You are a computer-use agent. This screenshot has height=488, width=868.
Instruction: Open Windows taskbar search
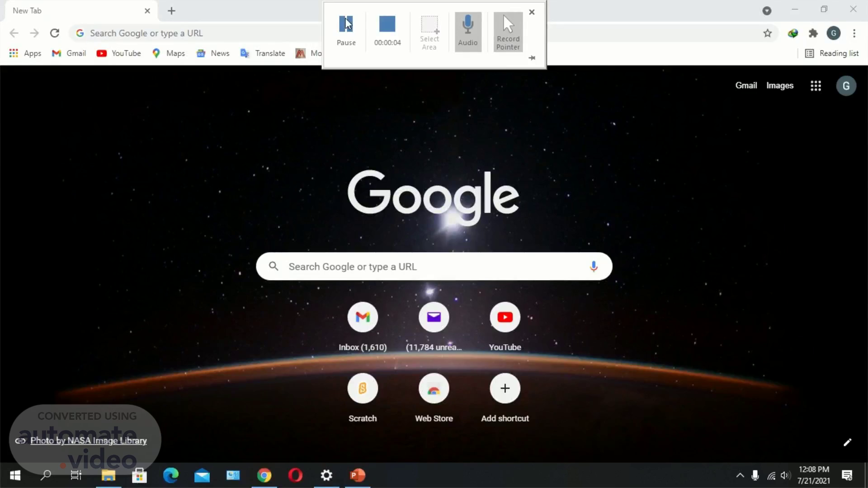(x=46, y=475)
